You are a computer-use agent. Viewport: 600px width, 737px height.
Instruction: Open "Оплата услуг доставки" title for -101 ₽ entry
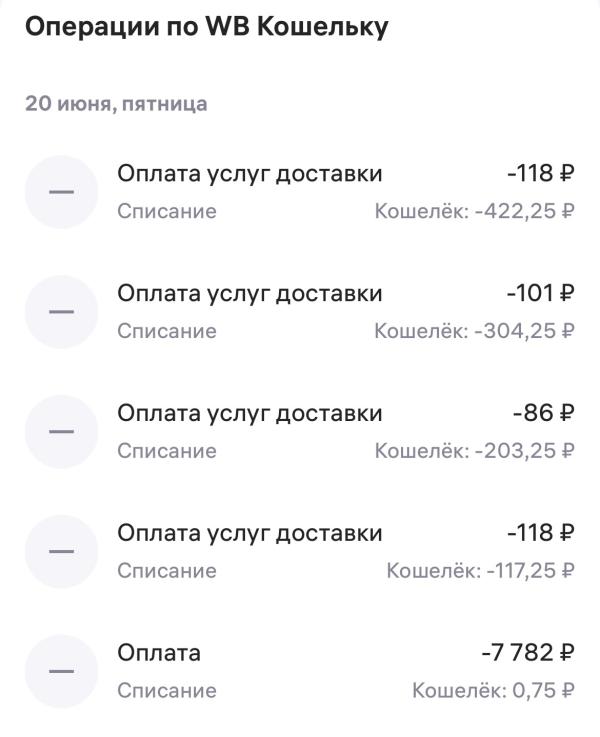pyautogui.click(x=250, y=293)
